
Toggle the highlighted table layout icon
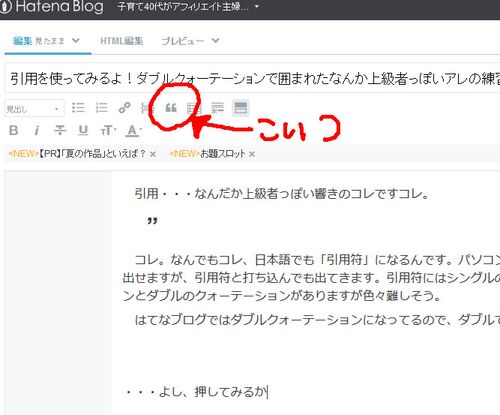click(x=241, y=108)
